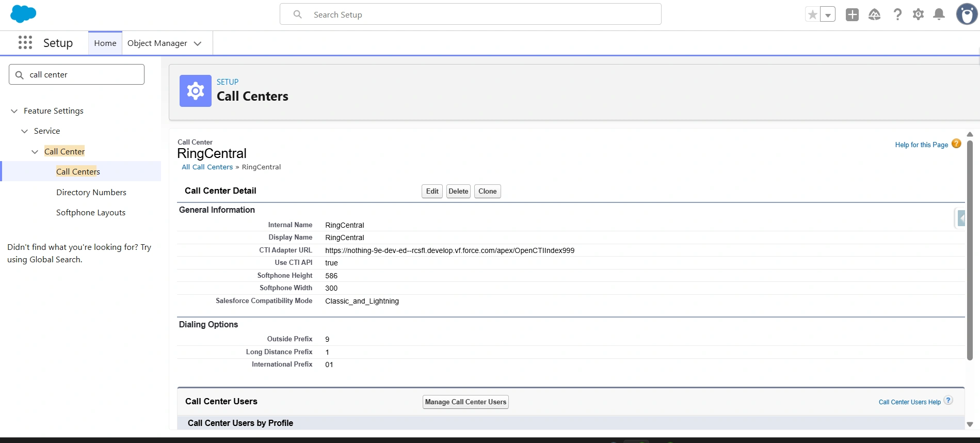Click the Edit button for RingCentral
The width and height of the screenshot is (980, 443).
tap(432, 191)
